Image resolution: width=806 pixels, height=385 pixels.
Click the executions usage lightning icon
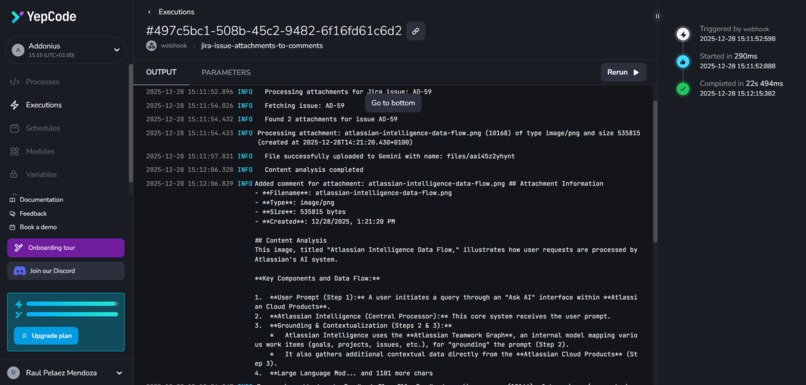[x=19, y=304]
